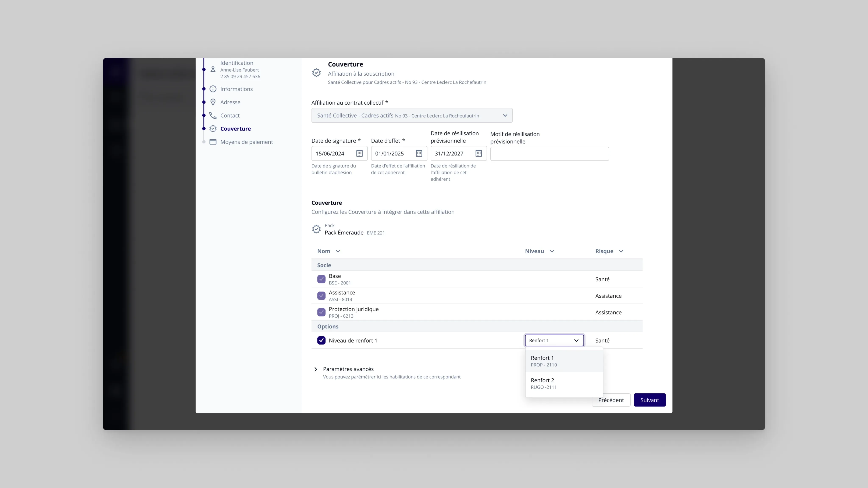Toggle the Protection juridique checkbox

click(x=321, y=312)
